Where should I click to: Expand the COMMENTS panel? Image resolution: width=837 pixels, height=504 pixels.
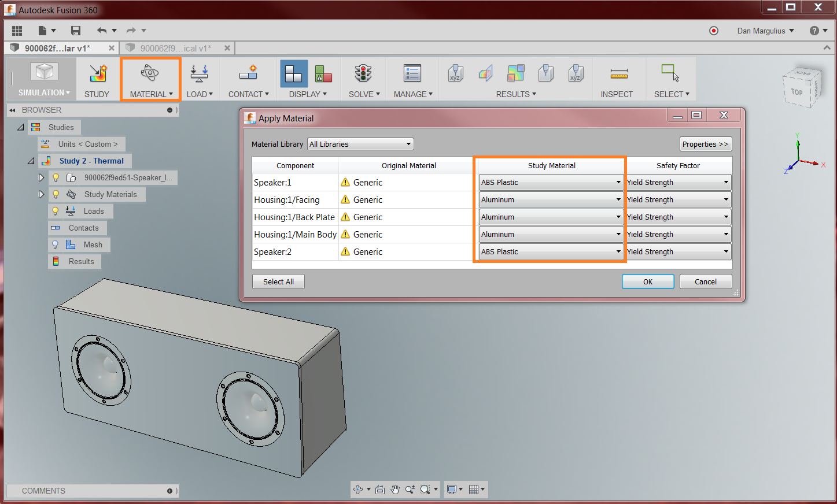169,491
